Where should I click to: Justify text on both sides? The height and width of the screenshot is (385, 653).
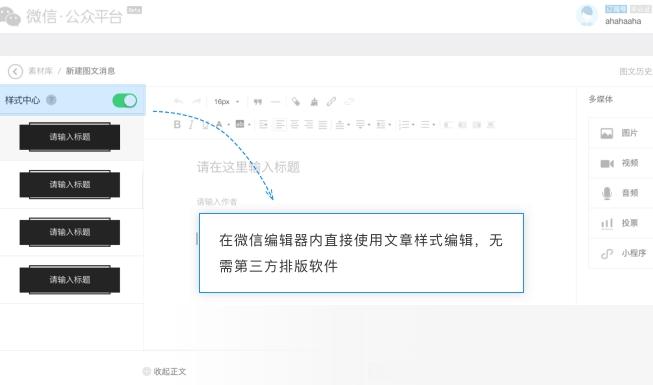[x=323, y=125]
